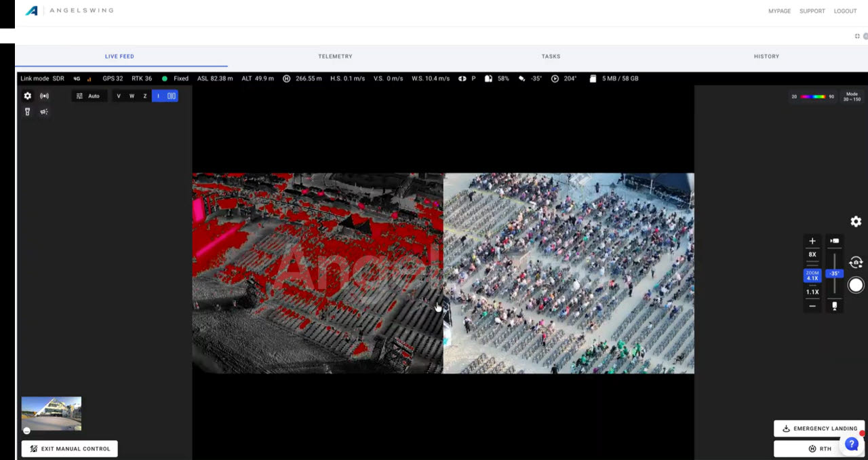Click EXIT MANUAL CONTROL button
868x460 pixels.
(70, 448)
